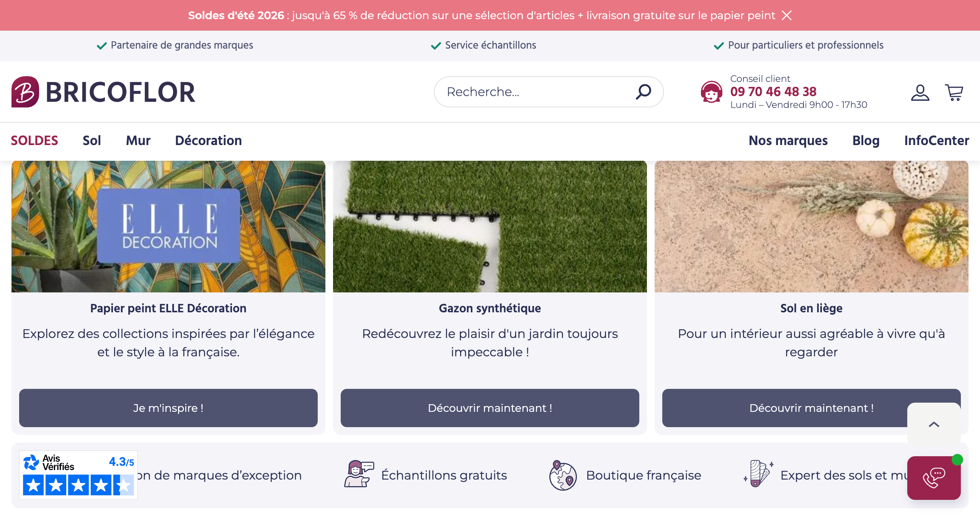This screenshot has width=980, height=519.
Task: Click the Sol en liège card description text
Action: click(x=812, y=343)
